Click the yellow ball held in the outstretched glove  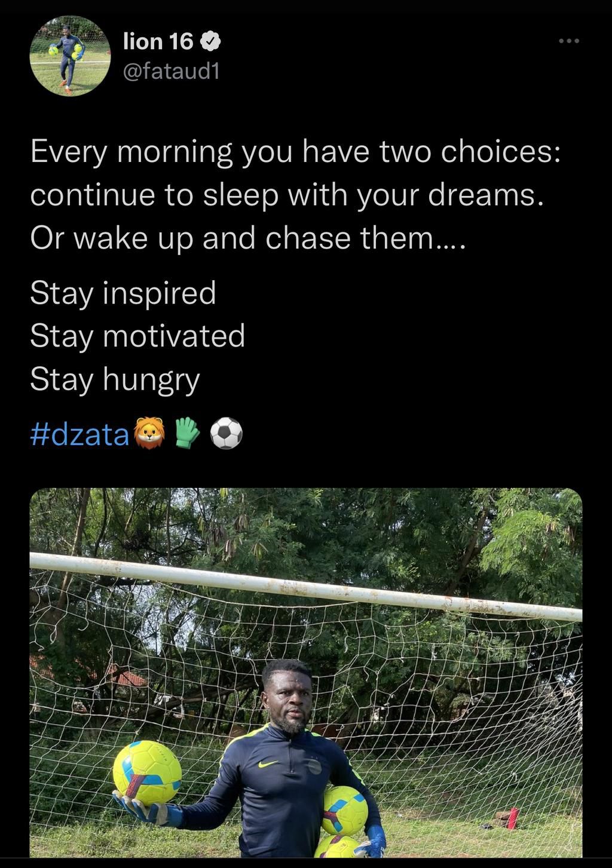pos(147,773)
